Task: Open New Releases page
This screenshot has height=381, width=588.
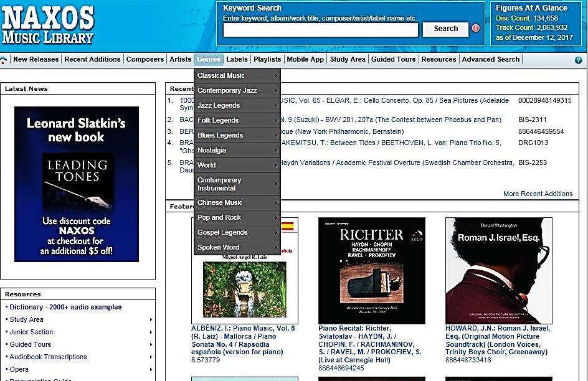Action: click(x=36, y=59)
